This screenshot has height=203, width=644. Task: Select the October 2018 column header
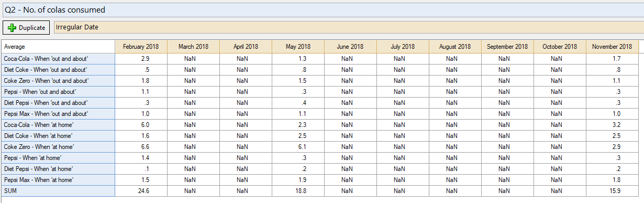coord(560,47)
